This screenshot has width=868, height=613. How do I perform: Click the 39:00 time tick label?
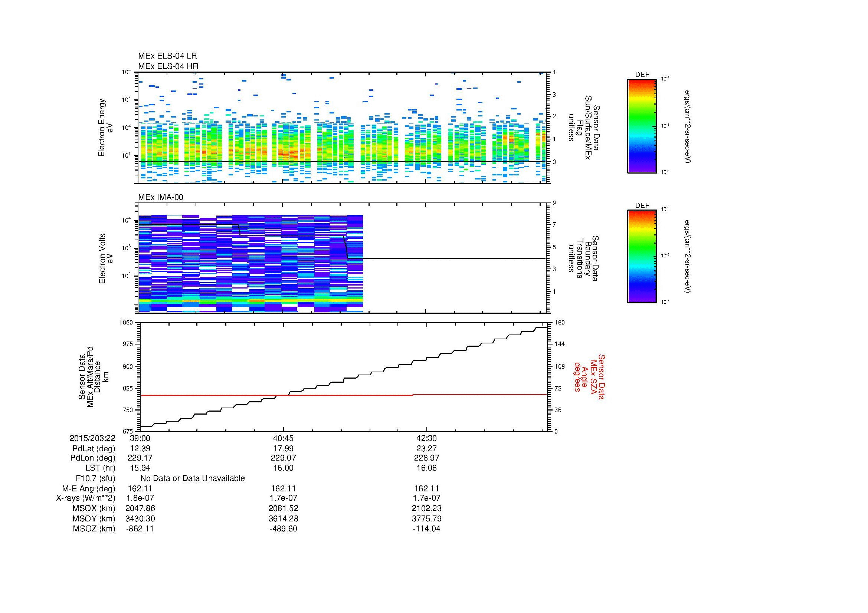tap(140, 438)
